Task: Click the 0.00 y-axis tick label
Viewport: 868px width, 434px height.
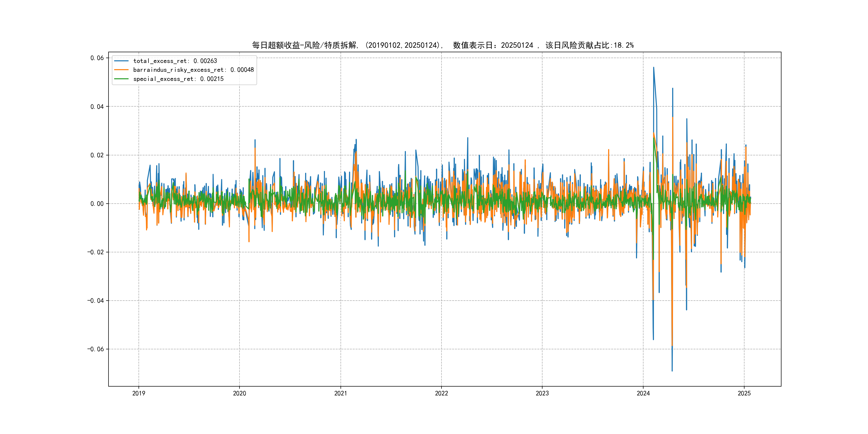Action: (x=97, y=204)
